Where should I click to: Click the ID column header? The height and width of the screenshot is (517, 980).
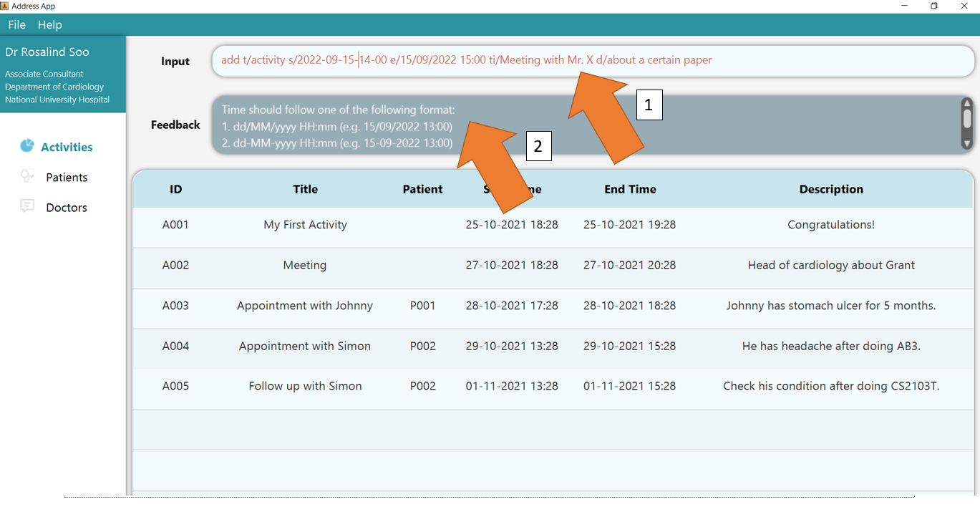176,189
